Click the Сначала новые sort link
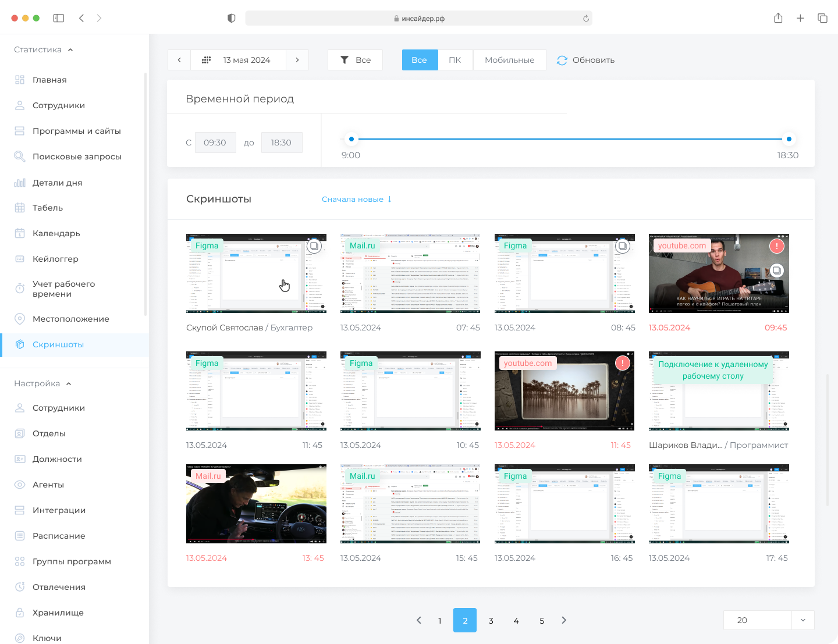The width and height of the screenshot is (838, 644). click(357, 199)
